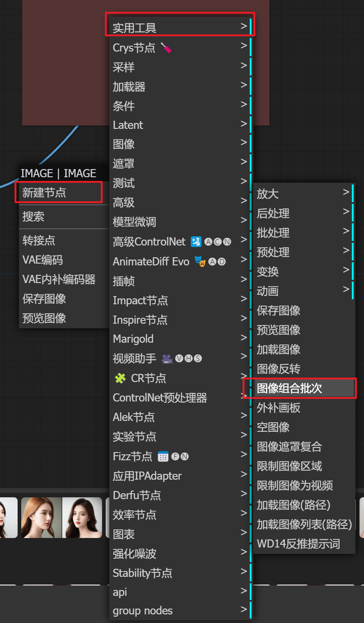Add the 限制图像区域 node
364x623 pixels.
point(304,466)
